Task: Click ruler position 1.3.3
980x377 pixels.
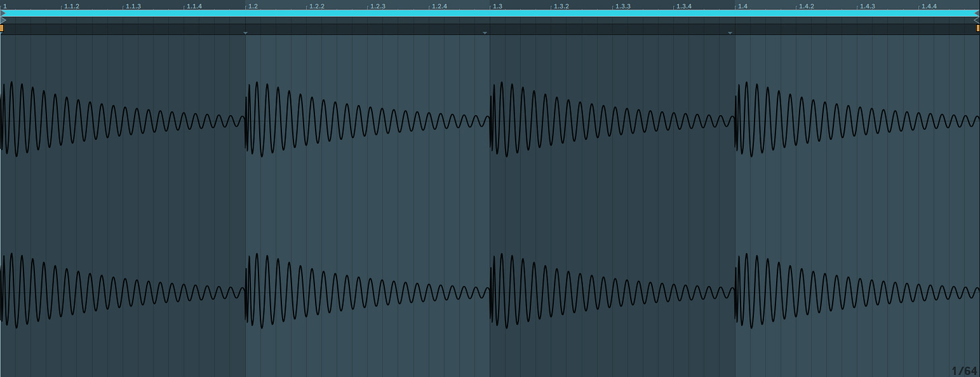Action: coord(623,6)
